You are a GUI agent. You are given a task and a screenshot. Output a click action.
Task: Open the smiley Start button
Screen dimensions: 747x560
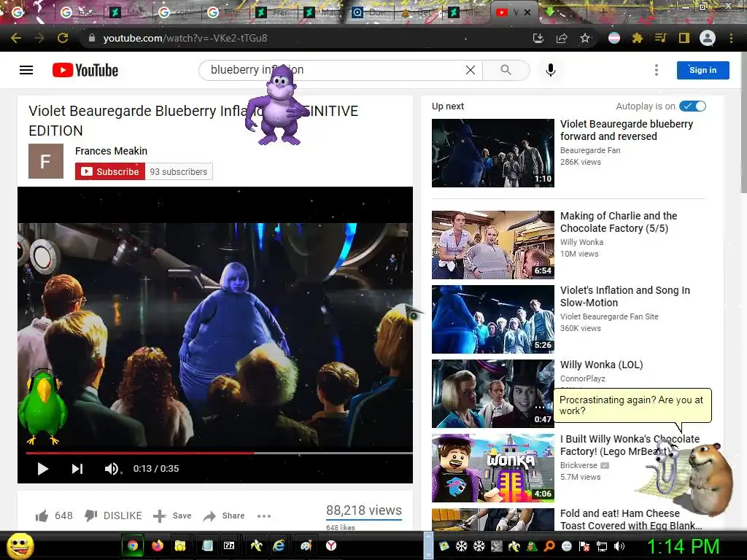(20, 545)
